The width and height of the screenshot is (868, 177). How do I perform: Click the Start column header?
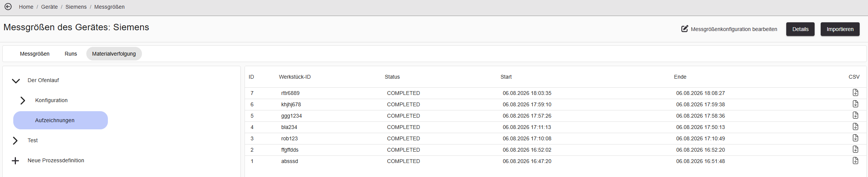(506, 77)
